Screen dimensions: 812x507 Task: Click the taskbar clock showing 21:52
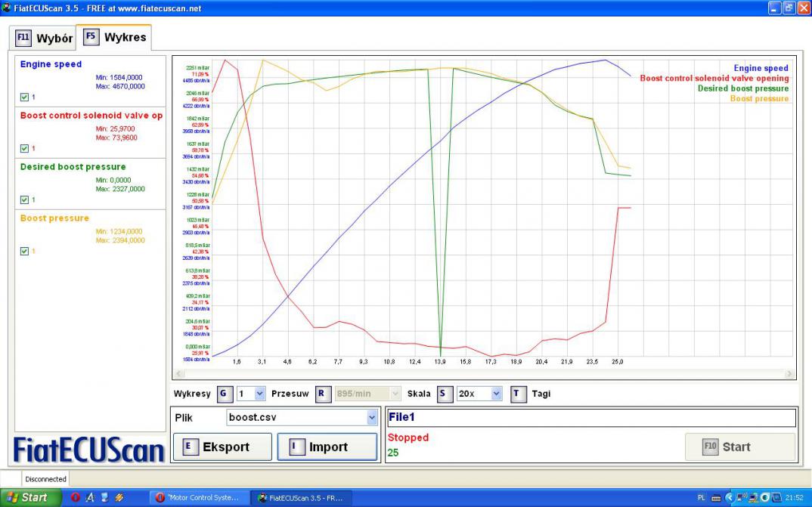point(795,498)
